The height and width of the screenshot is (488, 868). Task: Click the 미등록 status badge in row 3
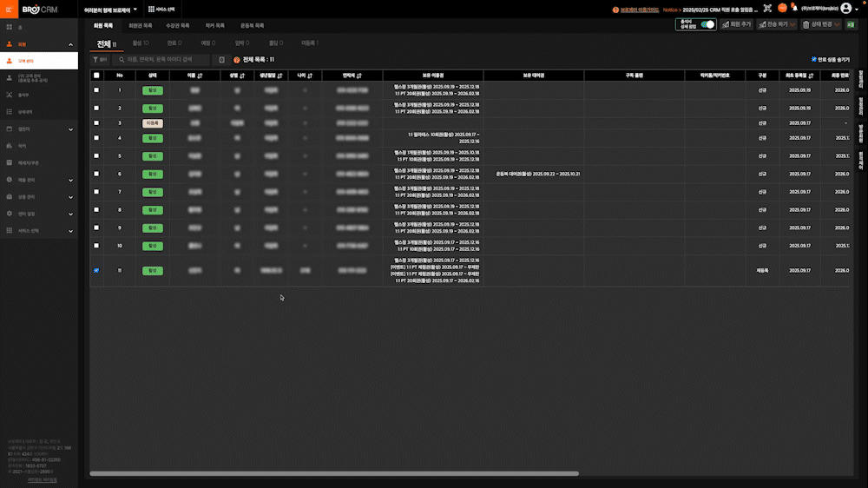(152, 123)
